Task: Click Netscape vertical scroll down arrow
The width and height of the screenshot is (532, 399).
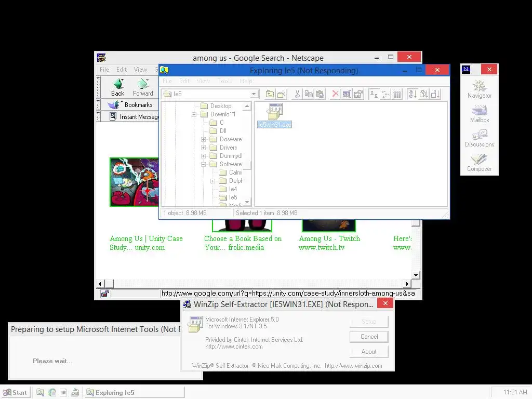Action: 416,275
